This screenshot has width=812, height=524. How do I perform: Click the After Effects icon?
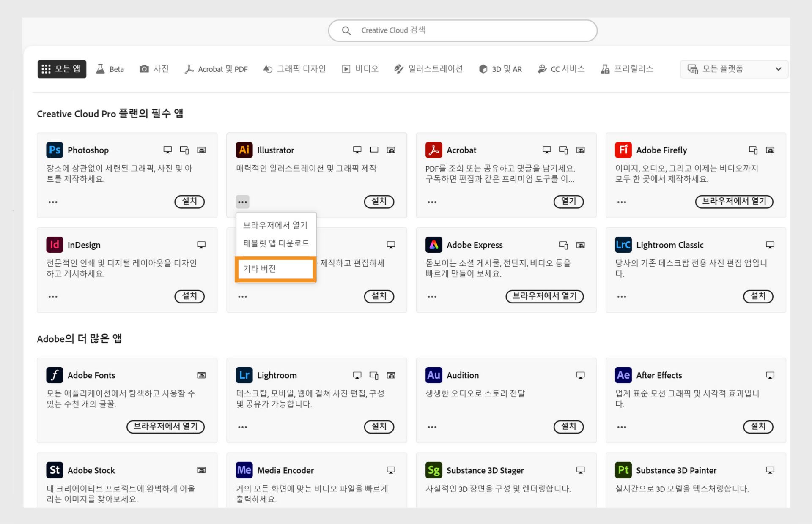[623, 375]
